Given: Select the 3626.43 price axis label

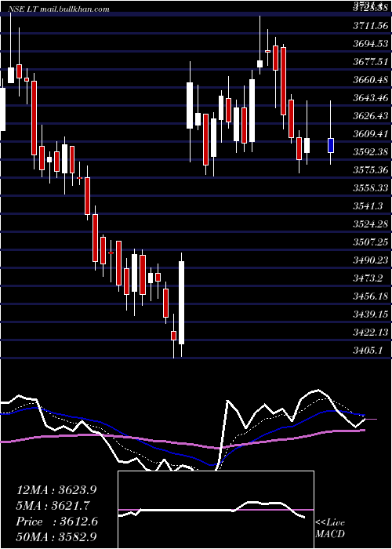Looking at the screenshot, I should tap(371, 116).
